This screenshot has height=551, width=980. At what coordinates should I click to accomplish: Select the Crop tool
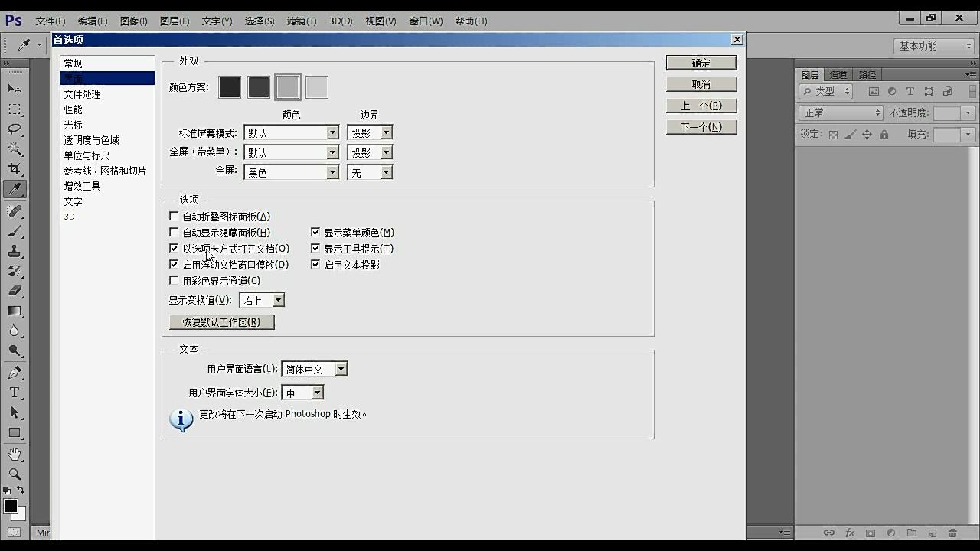pyautogui.click(x=15, y=168)
